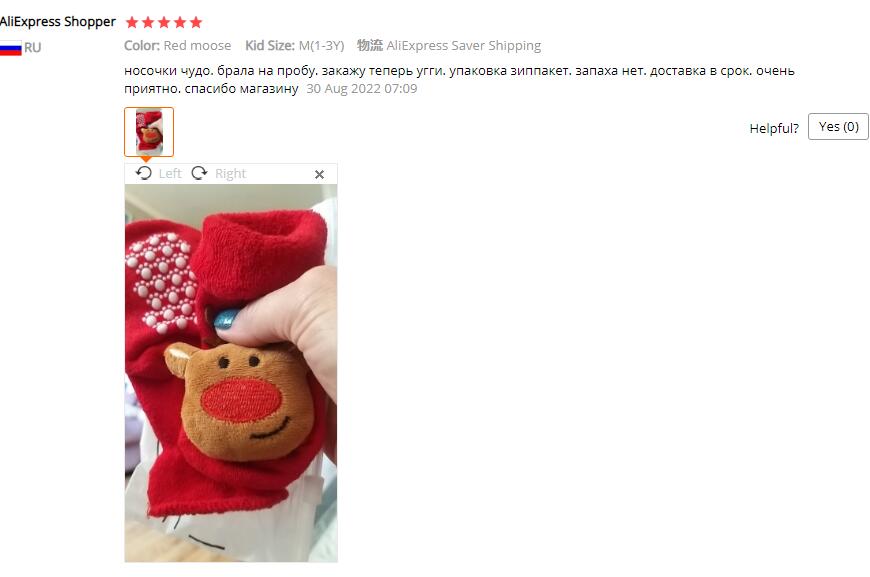This screenshot has height=577, width=870.
Task: Click the 'Right' rotate text label
Action: [x=230, y=174]
